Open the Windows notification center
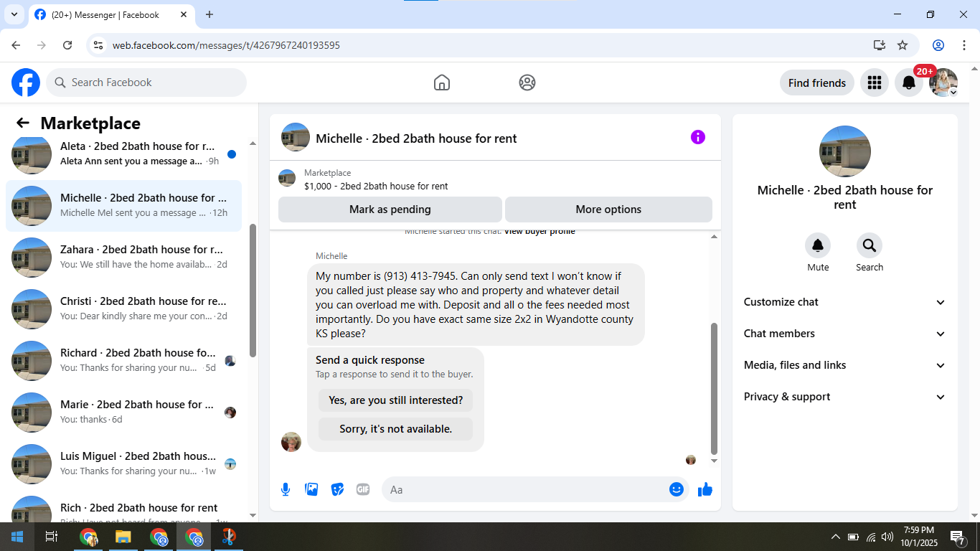Image resolution: width=980 pixels, height=551 pixels. coord(958,537)
